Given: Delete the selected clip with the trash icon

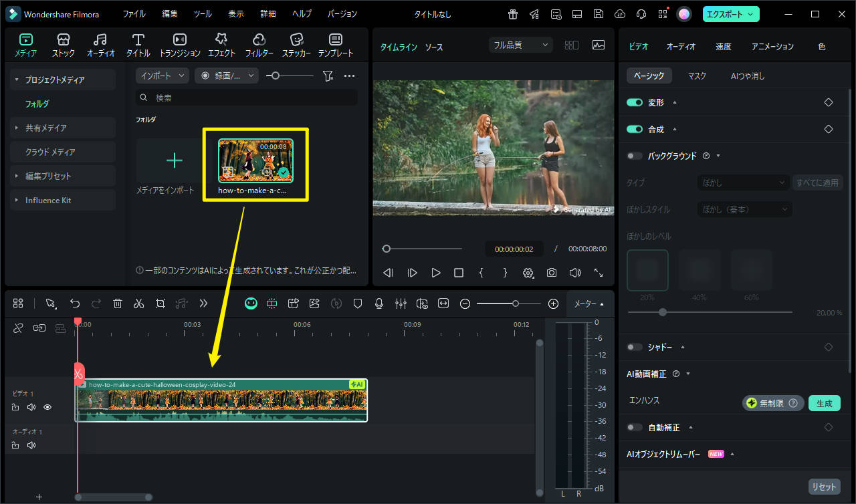Looking at the screenshot, I should pos(118,303).
